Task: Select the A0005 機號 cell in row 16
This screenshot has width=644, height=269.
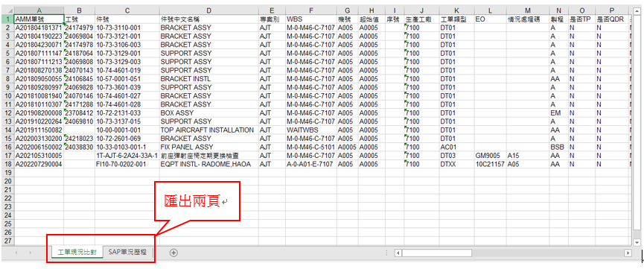Action: click(x=347, y=148)
